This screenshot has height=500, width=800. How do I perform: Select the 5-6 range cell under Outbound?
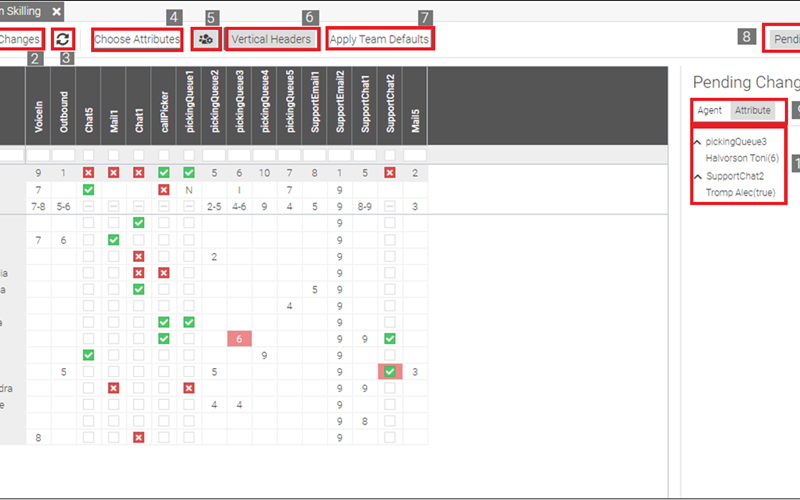pos(63,207)
